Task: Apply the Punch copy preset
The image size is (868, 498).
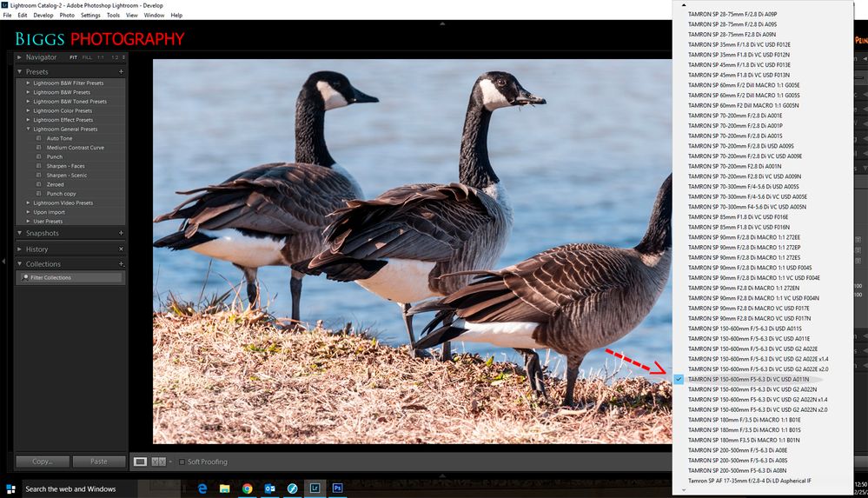Action: click(x=62, y=194)
